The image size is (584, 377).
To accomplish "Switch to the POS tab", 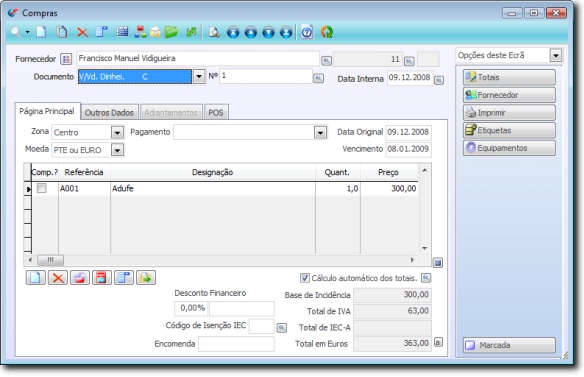I will coord(216,113).
